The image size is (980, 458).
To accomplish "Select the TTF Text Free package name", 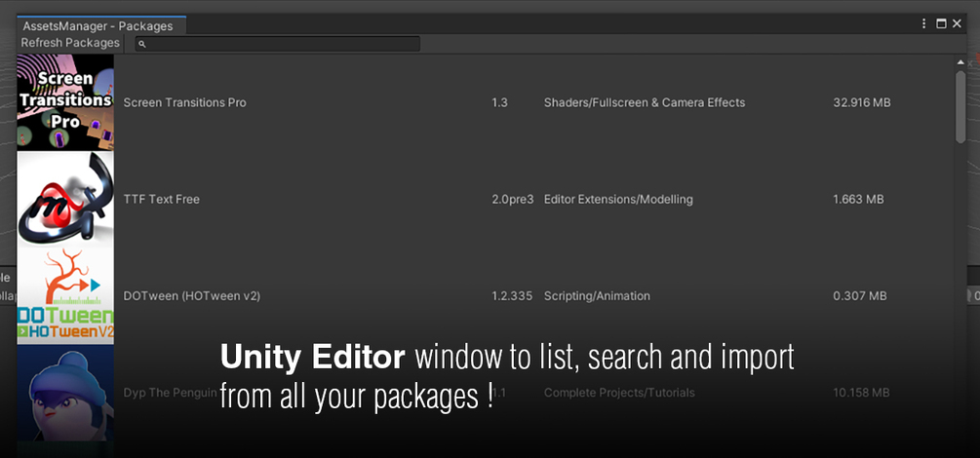I will [161, 200].
